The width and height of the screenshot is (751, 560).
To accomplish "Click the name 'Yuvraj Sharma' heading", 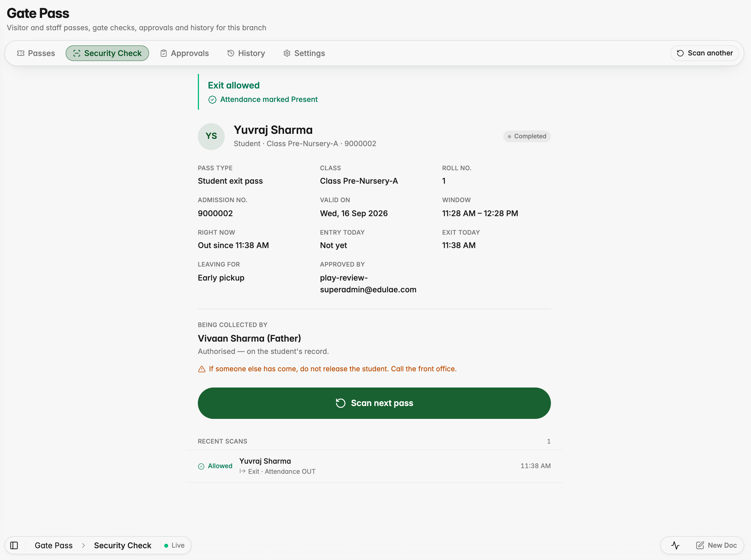I will point(273,130).
